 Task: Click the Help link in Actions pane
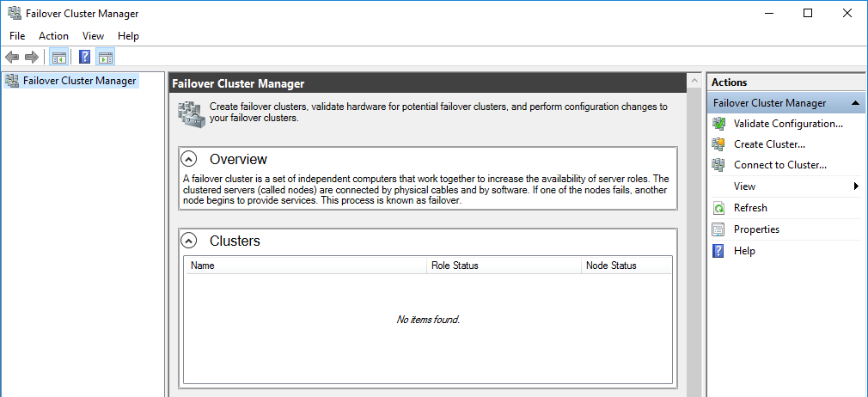pyautogui.click(x=744, y=251)
